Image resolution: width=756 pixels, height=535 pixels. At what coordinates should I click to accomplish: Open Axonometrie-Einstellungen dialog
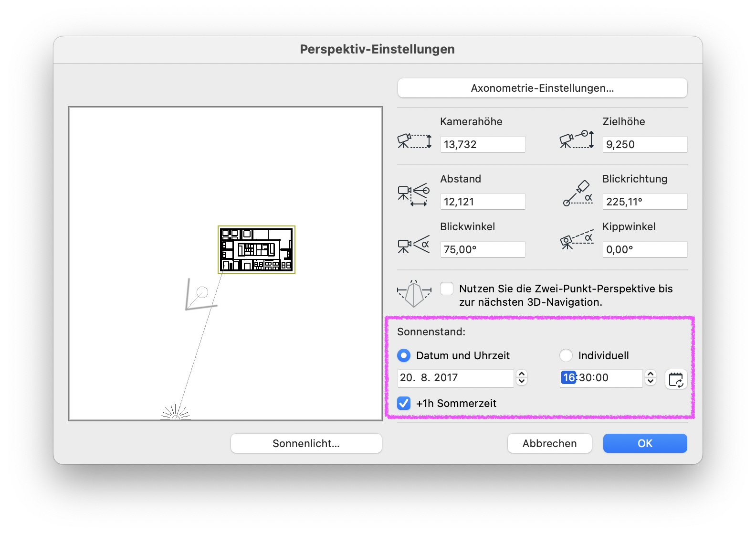click(x=542, y=88)
